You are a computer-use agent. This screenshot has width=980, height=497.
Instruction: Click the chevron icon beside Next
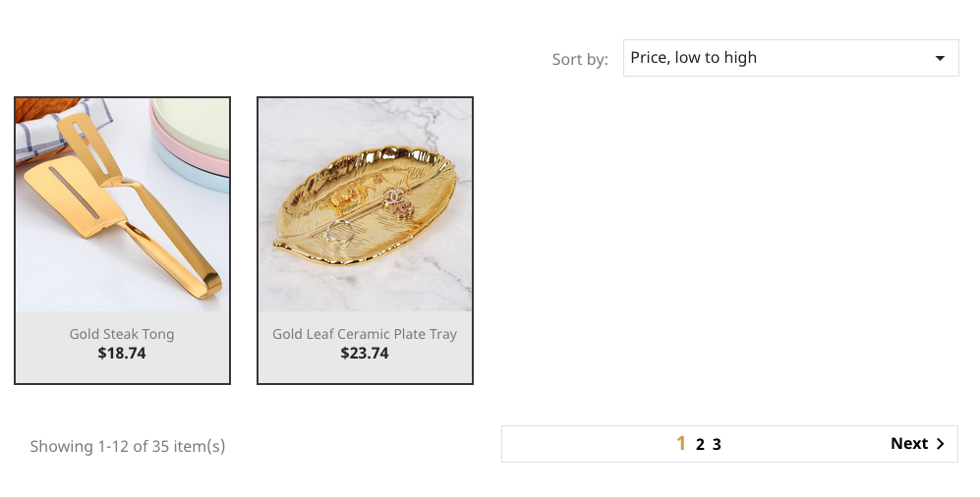pos(941,444)
